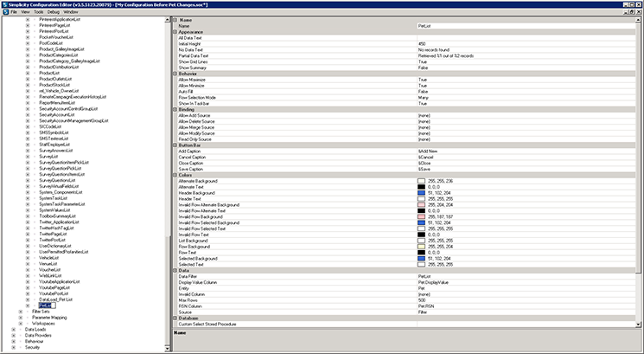Select the PostCodeList tree item
644x354 pixels.
coord(51,43)
